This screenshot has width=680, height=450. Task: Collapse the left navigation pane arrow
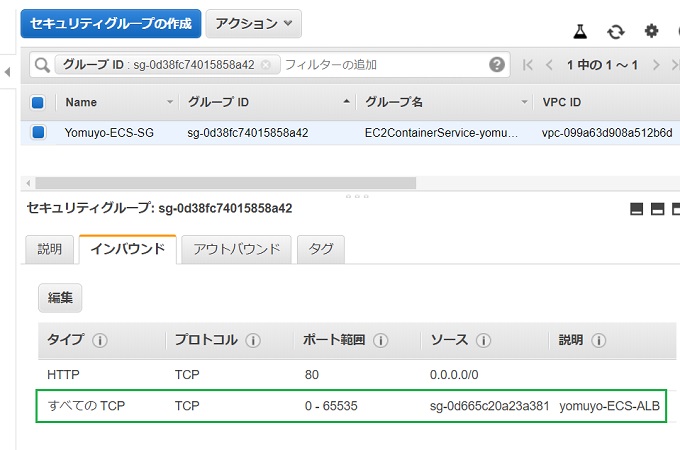8,72
